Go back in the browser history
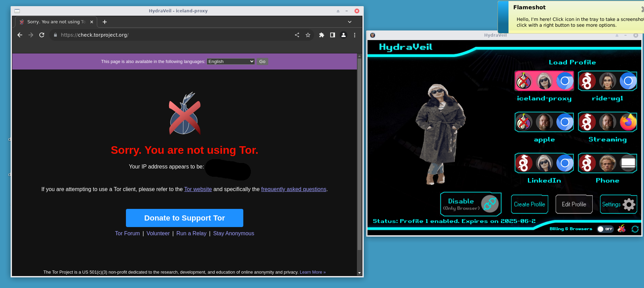This screenshot has height=288, width=644. (20, 35)
